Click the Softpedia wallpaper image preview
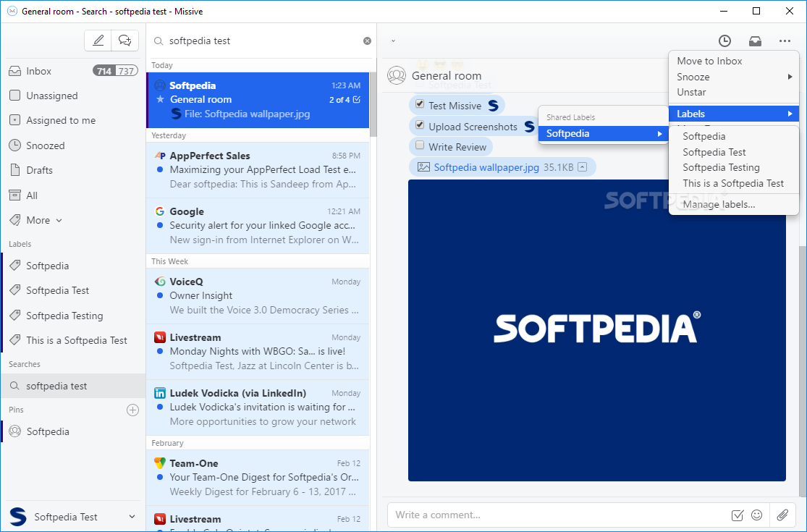This screenshot has height=532, width=807. coord(597,330)
